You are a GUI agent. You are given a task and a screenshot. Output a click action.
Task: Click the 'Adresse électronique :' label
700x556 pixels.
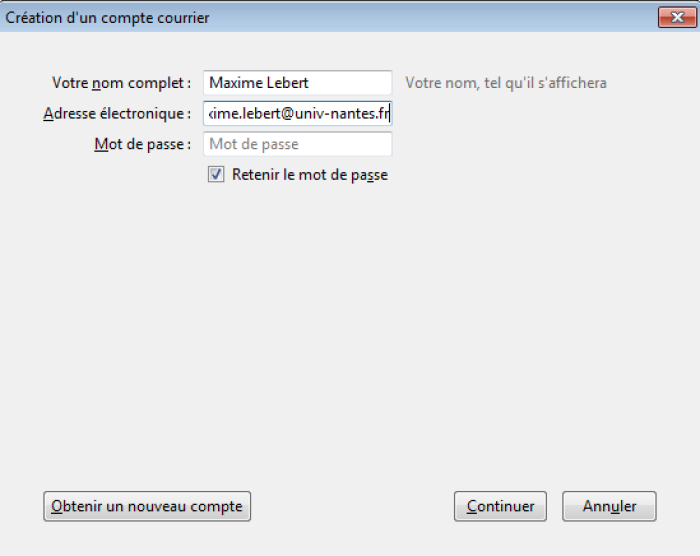point(117,114)
